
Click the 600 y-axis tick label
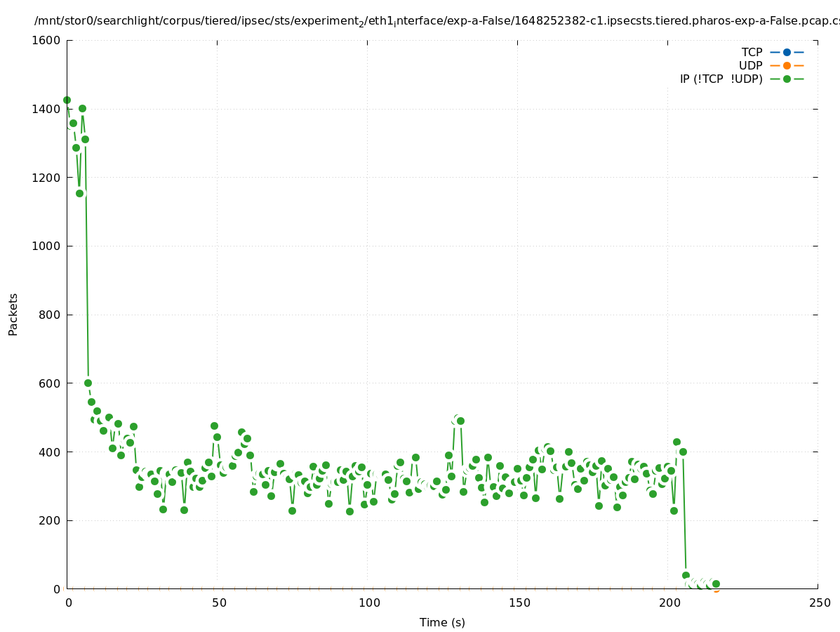50,383
